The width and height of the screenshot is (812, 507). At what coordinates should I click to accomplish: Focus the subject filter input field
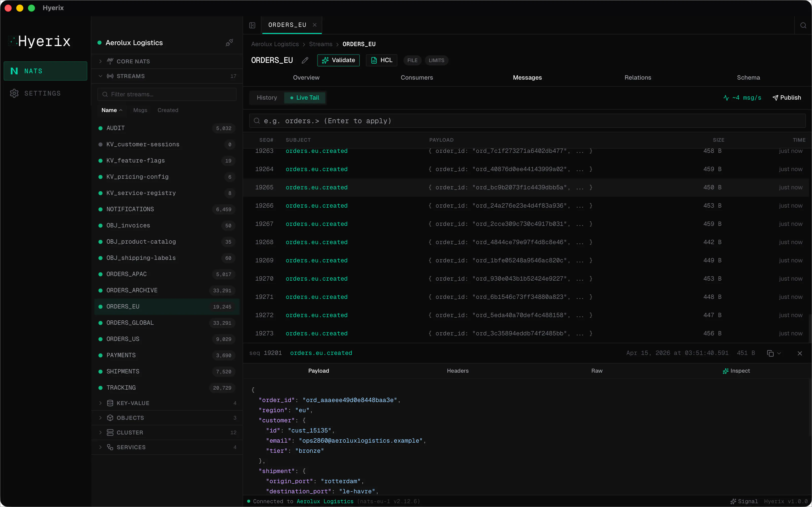[x=527, y=121]
